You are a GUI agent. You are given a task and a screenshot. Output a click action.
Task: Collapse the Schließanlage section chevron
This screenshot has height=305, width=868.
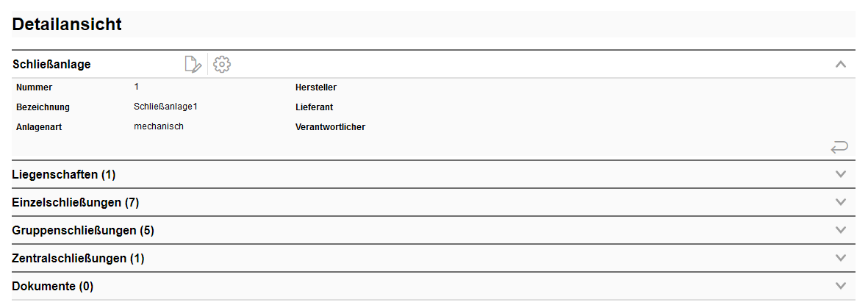coord(842,65)
